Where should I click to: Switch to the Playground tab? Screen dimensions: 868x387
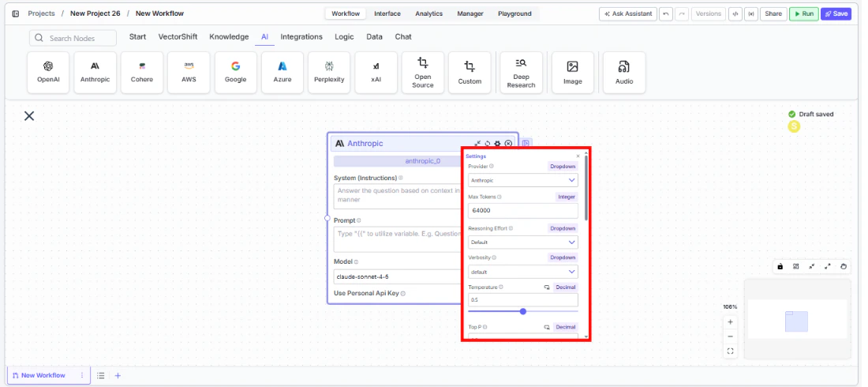(514, 14)
